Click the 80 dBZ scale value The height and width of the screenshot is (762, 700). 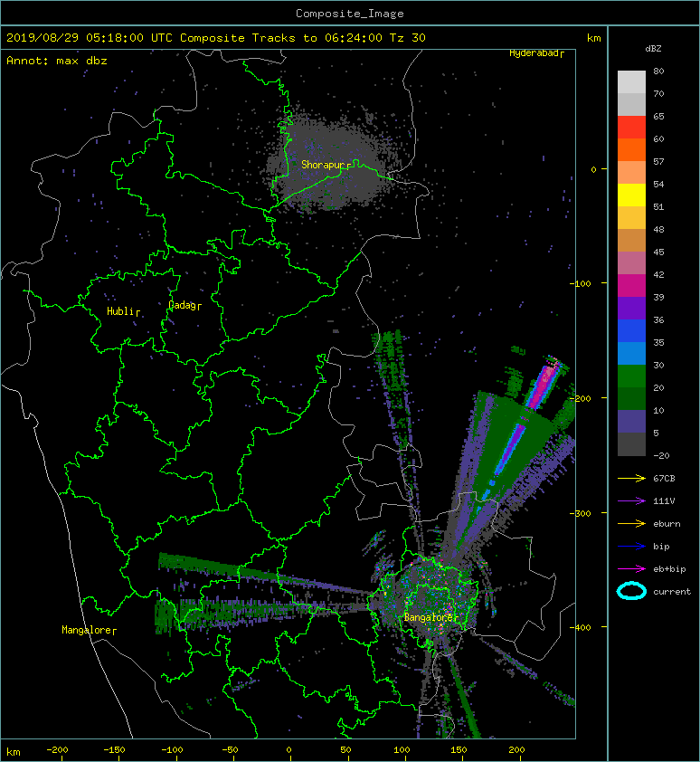[658, 71]
